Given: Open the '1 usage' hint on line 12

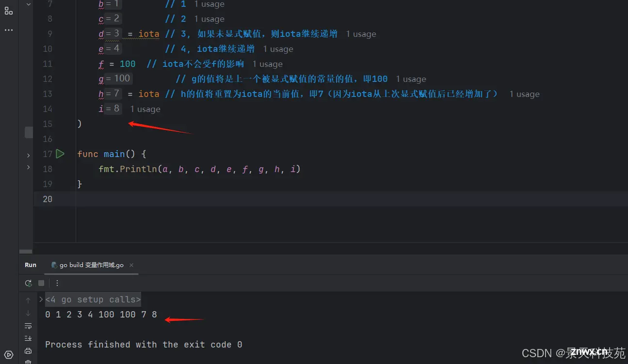Looking at the screenshot, I should pyautogui.click(x=411, y=79).
